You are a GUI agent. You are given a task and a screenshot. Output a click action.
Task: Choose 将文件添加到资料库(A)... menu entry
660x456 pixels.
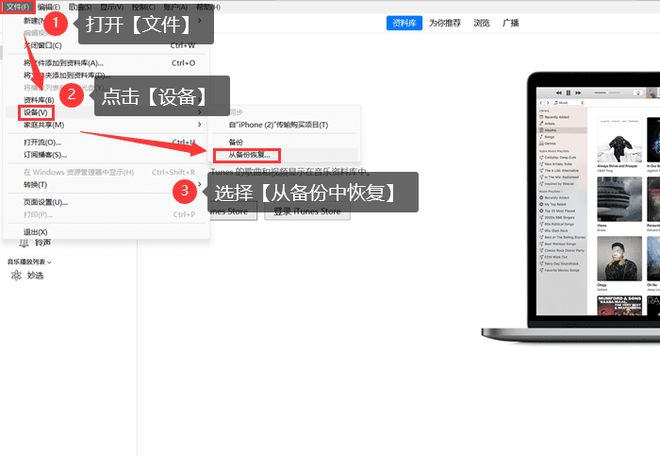coord(63,63)
